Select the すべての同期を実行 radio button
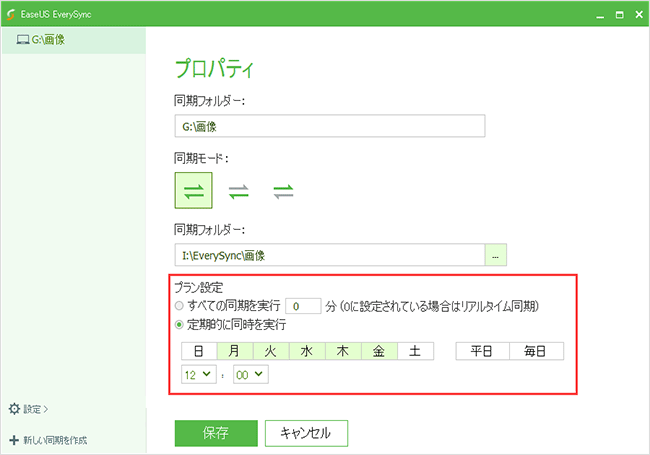Screen dimensions: 650x455 click(x=179, y=306)
